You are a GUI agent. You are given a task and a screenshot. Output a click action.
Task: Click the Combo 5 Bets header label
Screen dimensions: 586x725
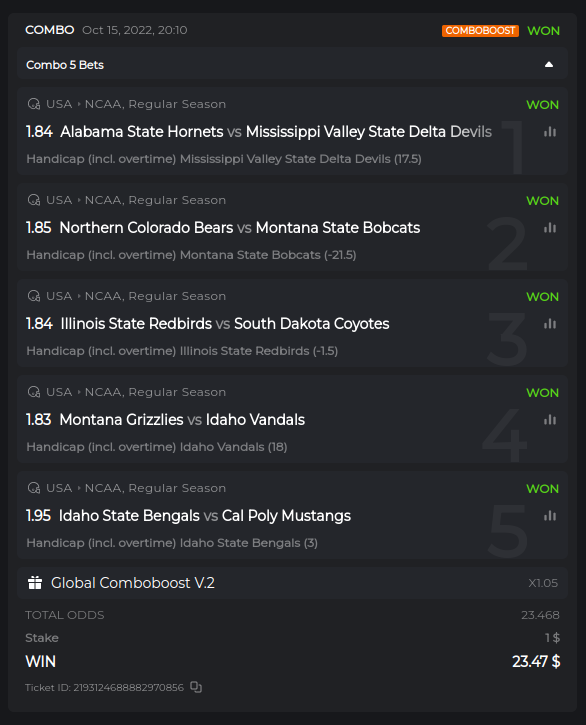tap(65, 65)
